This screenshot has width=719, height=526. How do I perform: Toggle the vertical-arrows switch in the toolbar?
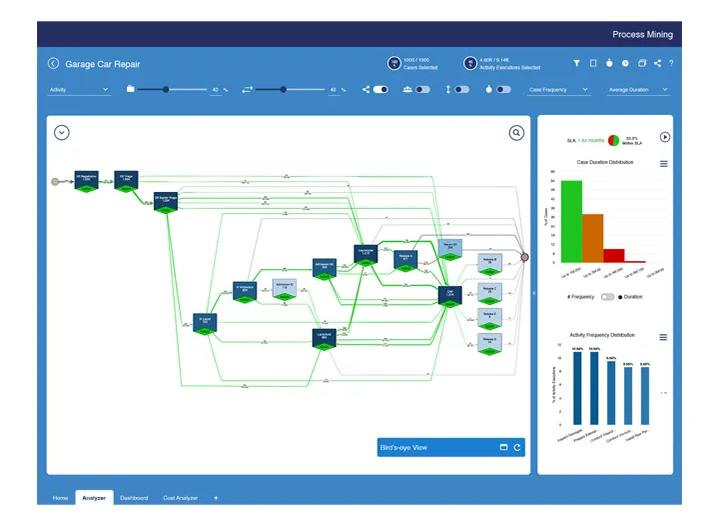(462, 89)
